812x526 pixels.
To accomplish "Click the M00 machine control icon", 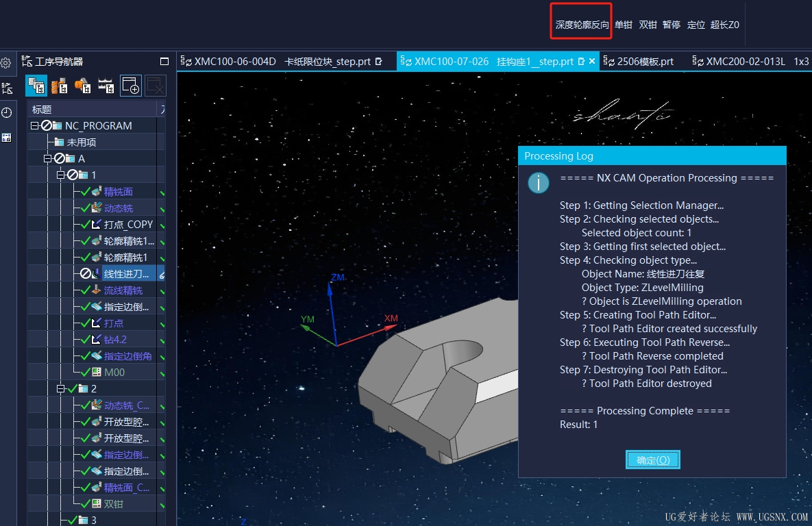I will click(97, 372).
